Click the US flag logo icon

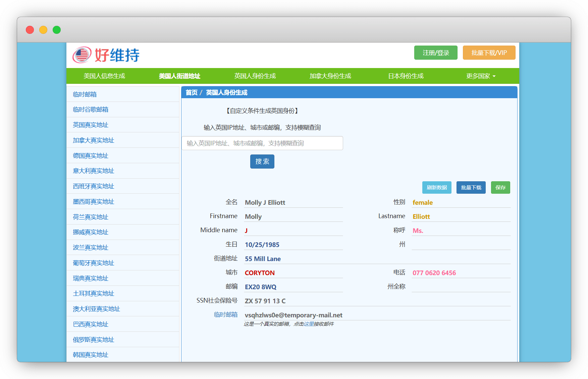[82, 55]
